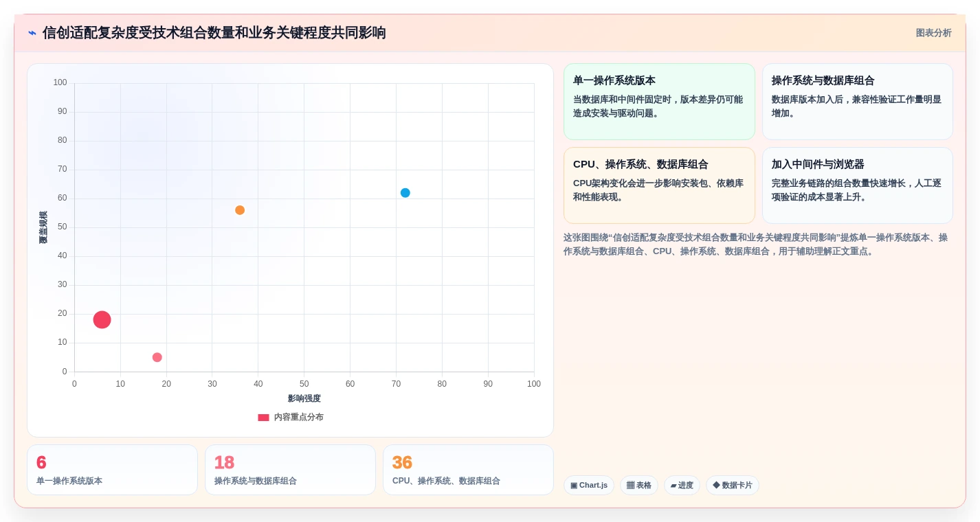Click 内容重点分布 legend text
Screen dimensions: 980x522
(299, 418)
